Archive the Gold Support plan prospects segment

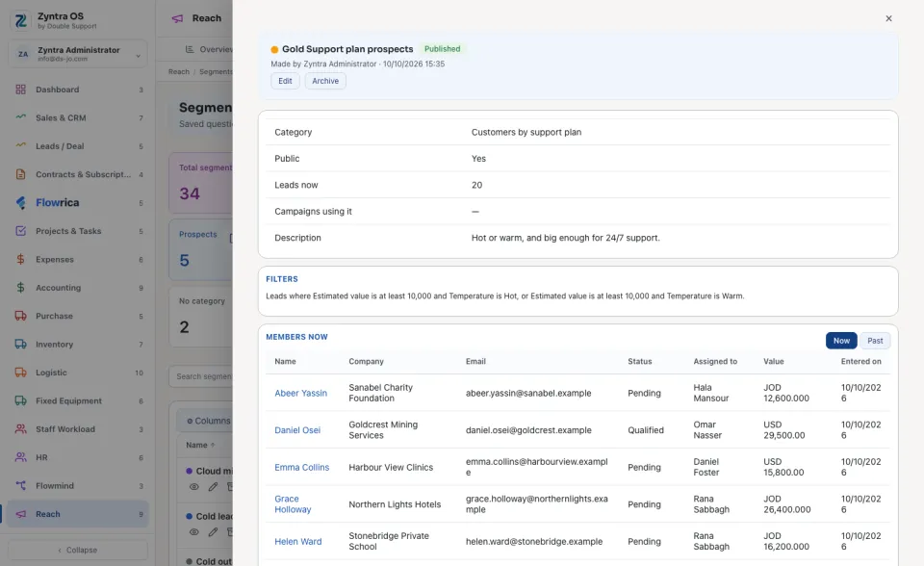point(325,81)
